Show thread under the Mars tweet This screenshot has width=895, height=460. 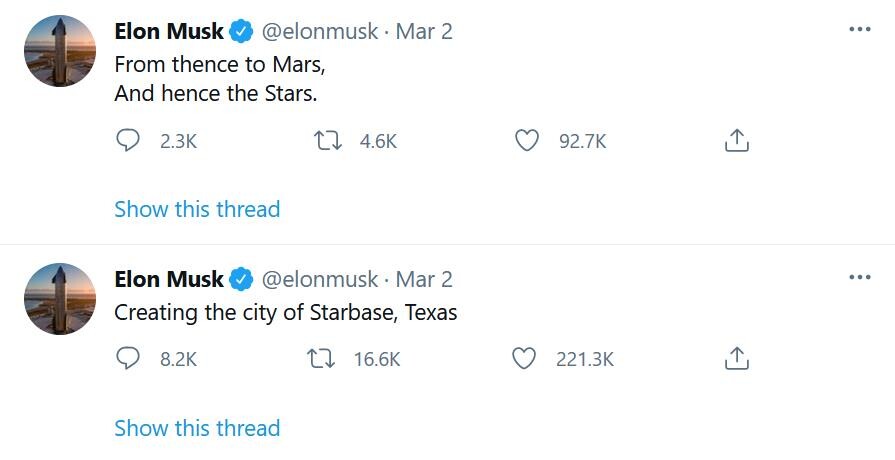pyautogui.click(x=197, y=209)
